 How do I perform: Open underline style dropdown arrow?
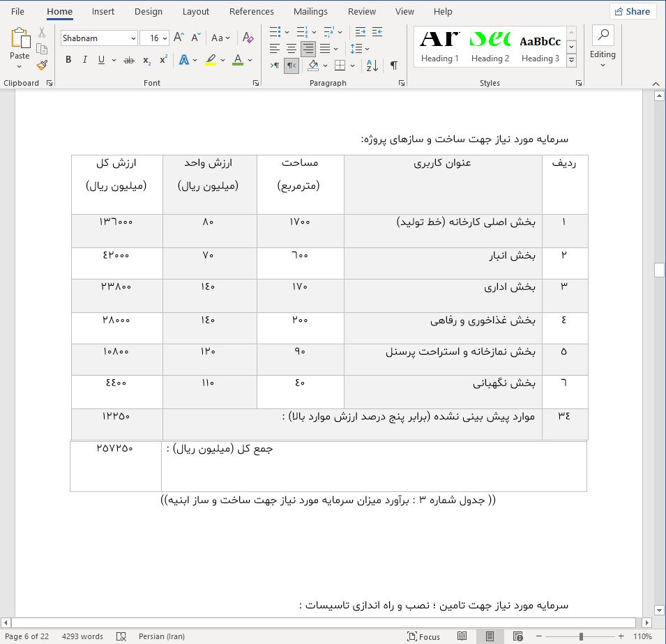pos(114,60)
